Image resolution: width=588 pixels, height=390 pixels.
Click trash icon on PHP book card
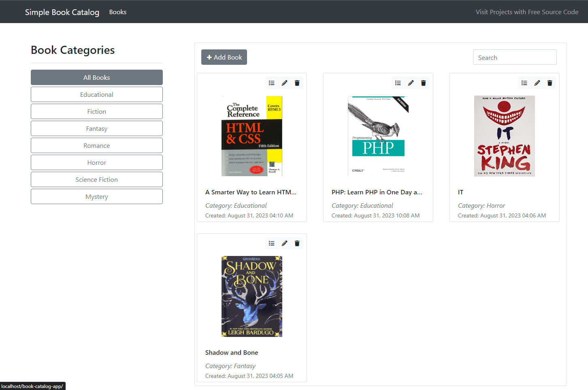click(x=423, y=83)
